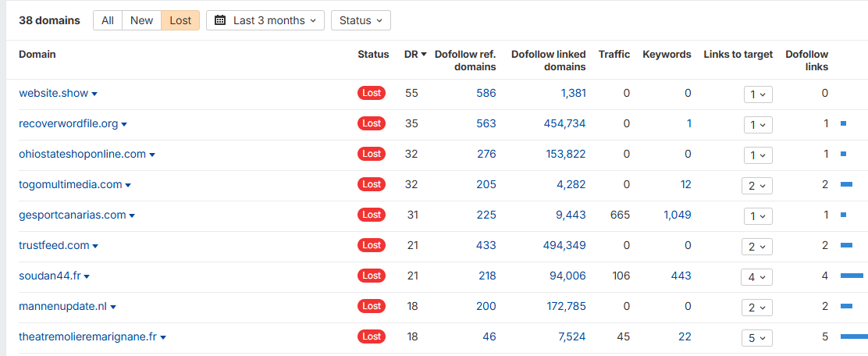The width and height of the screenshot is (868, 356).
Task: Select the Lost domains filter
Action: click(180, 20)
